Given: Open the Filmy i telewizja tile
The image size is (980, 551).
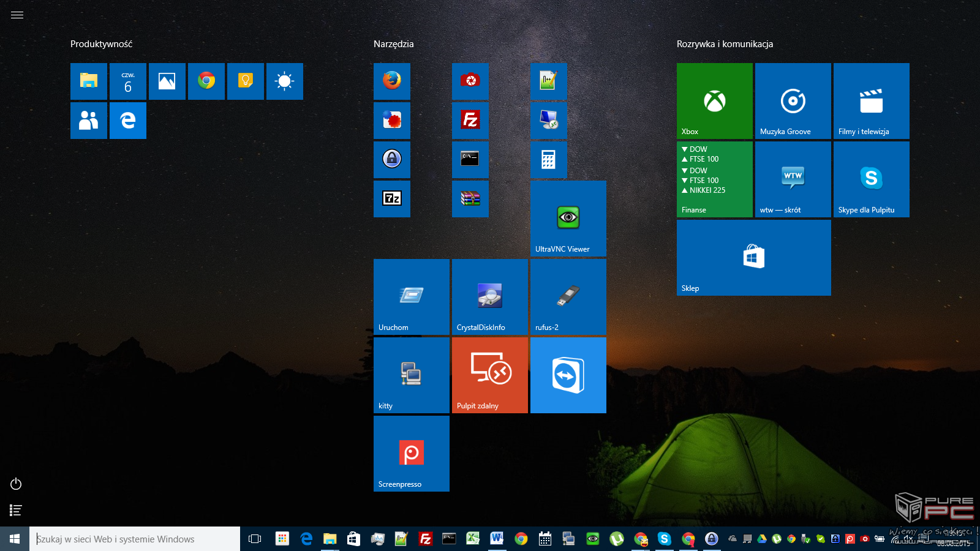Looking at the screenshot, I should click(872, 101).
